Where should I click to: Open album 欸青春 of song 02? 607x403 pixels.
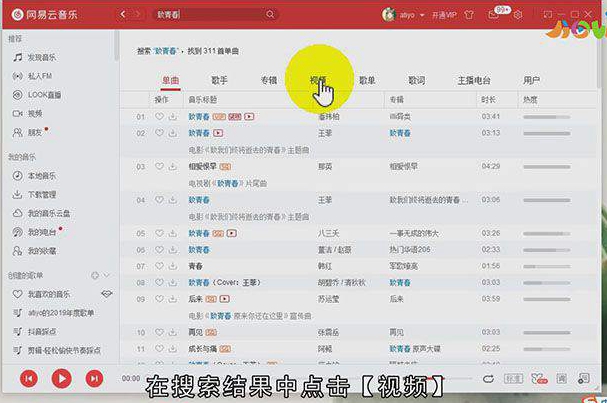click(x=400, y=133)
